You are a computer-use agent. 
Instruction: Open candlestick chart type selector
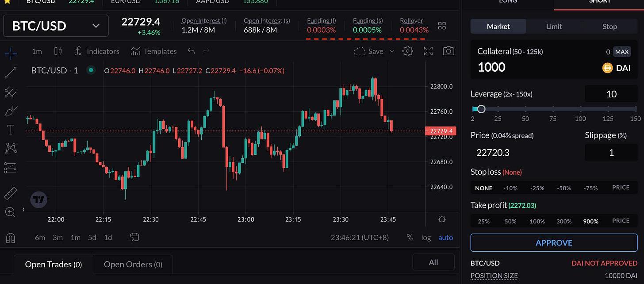point(58,51)
